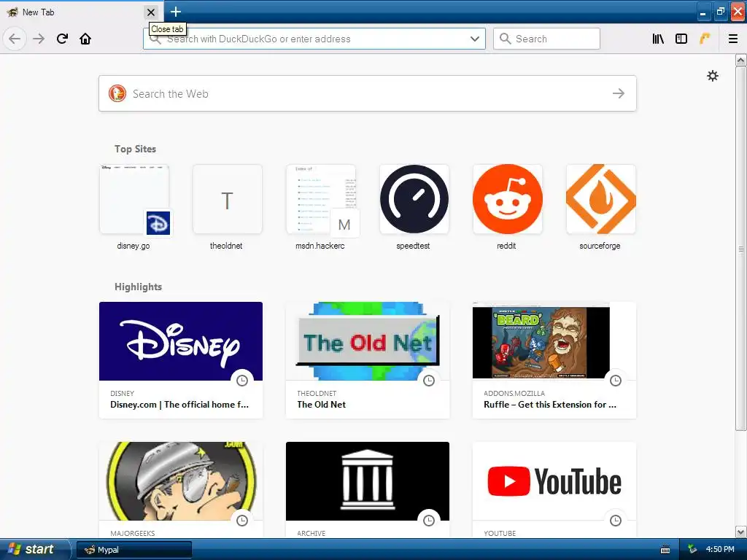Submit web search with arrow button
The image size is (747, 560).
coord(619,93)
